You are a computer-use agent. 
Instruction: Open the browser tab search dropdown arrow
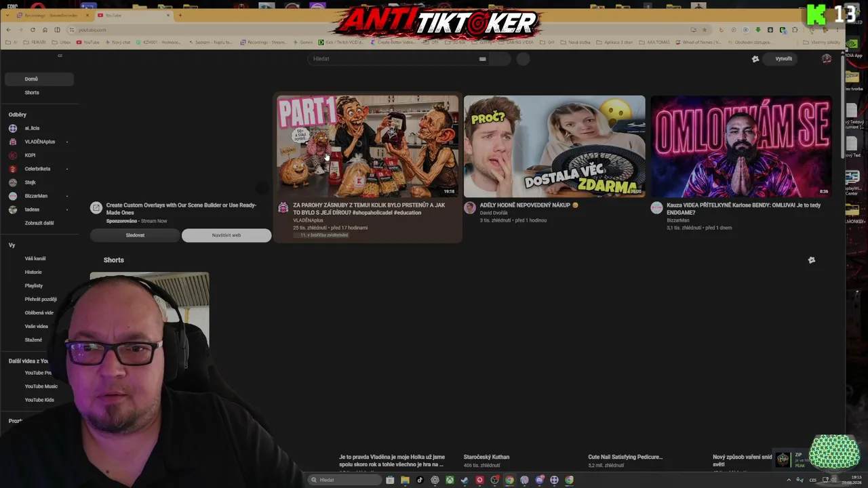tap(8, 15)
